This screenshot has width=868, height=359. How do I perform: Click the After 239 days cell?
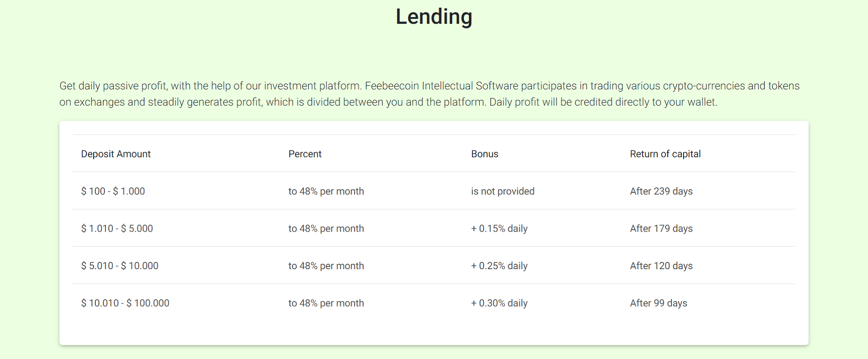[661, 191]
